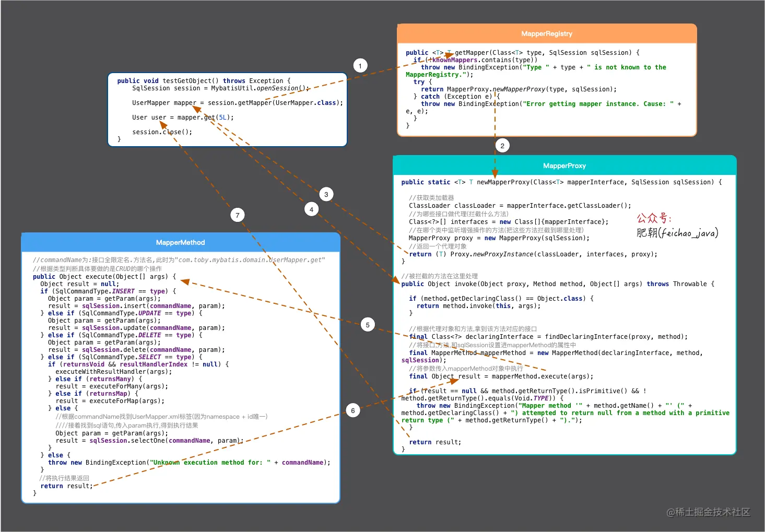Select the MapperRegistry orange header

pos(547,33)
